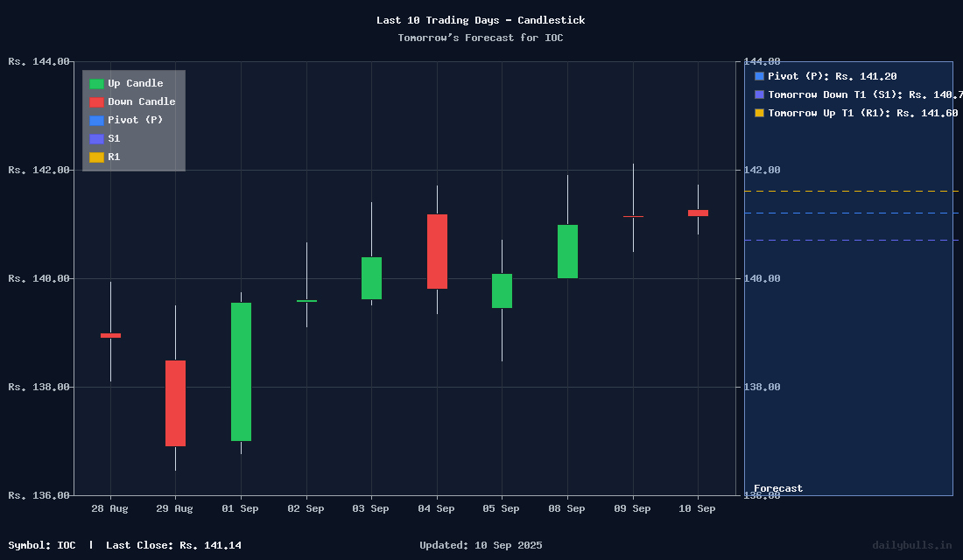Select the 04 Sep red candle body
This screenshot has height=560, width=963.
point(437,251)
